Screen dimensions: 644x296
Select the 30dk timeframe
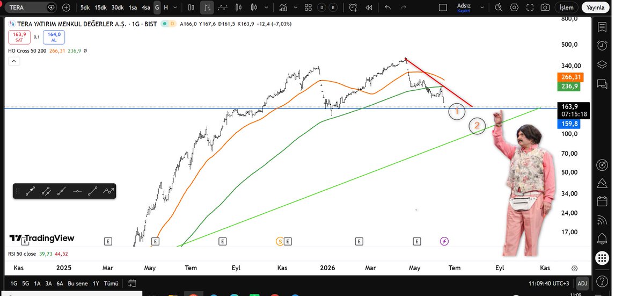tap(118, 8)
